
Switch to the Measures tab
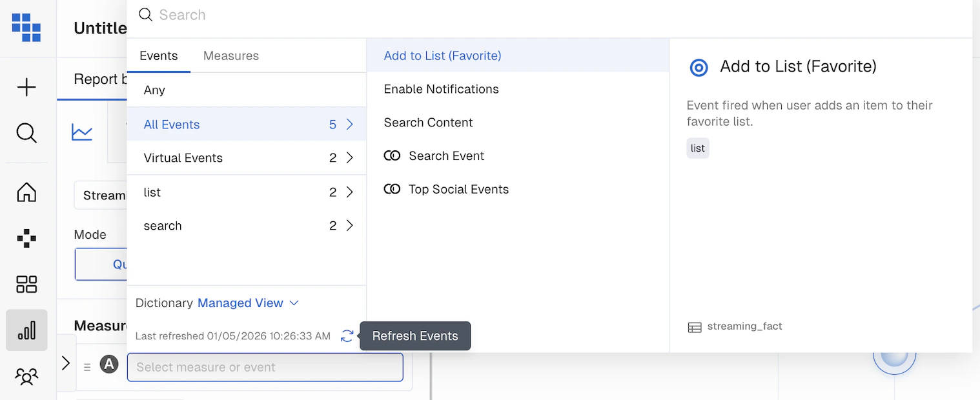[231, 56]
